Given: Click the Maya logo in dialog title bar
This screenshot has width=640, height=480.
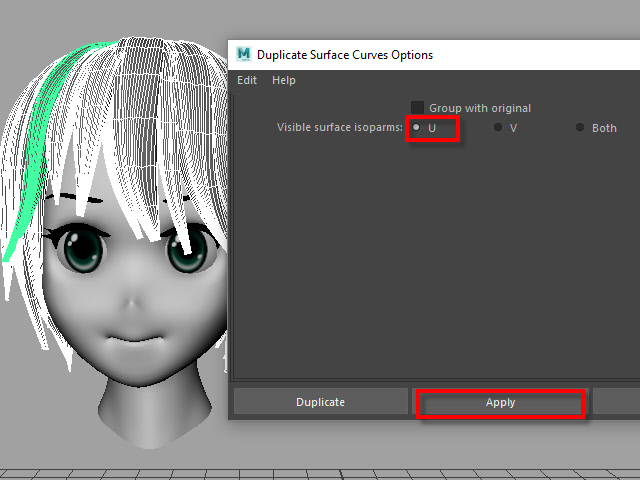Looking at the screenshot, I should coord(243,54).
